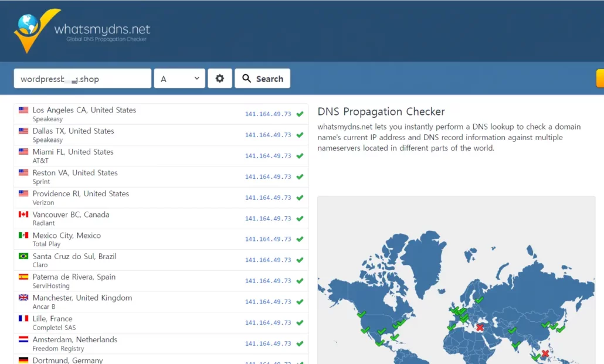
Task: Click the IP address in Vancouver row
Action: pyautogui.click(x=268, y=219)
